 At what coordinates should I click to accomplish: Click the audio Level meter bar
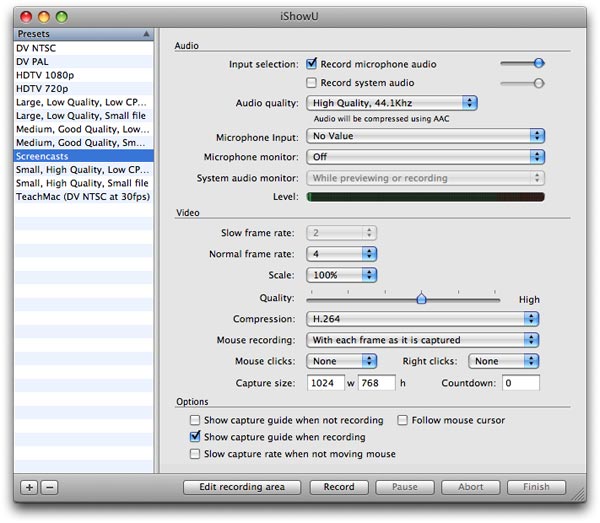click(x=426, y=197)
